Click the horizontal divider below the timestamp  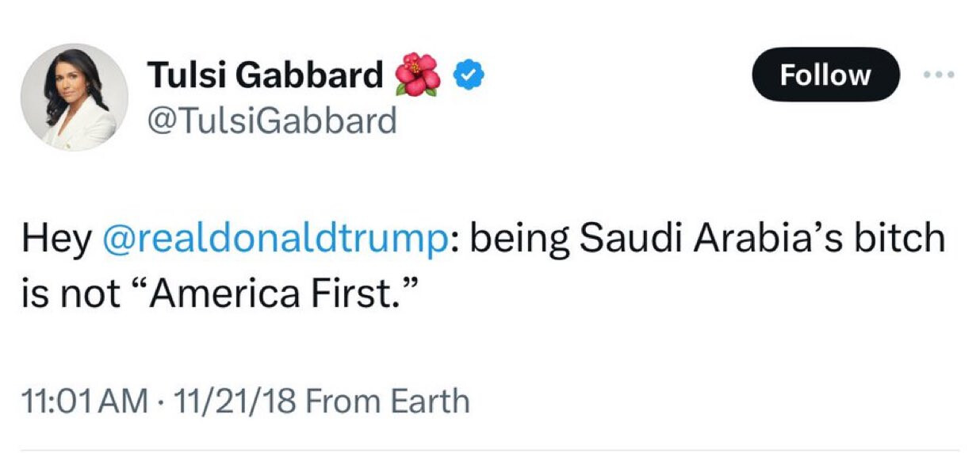pos(489,450)
